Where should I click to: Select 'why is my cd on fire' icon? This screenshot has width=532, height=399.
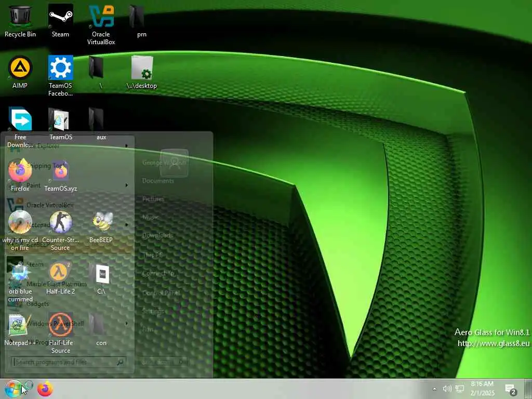tap(20, 230)
